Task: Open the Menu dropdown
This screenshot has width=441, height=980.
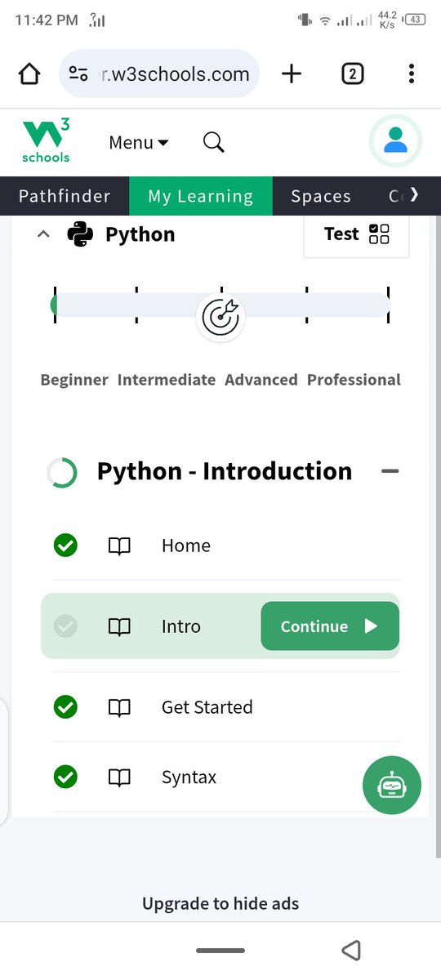Action: point(139,142)
